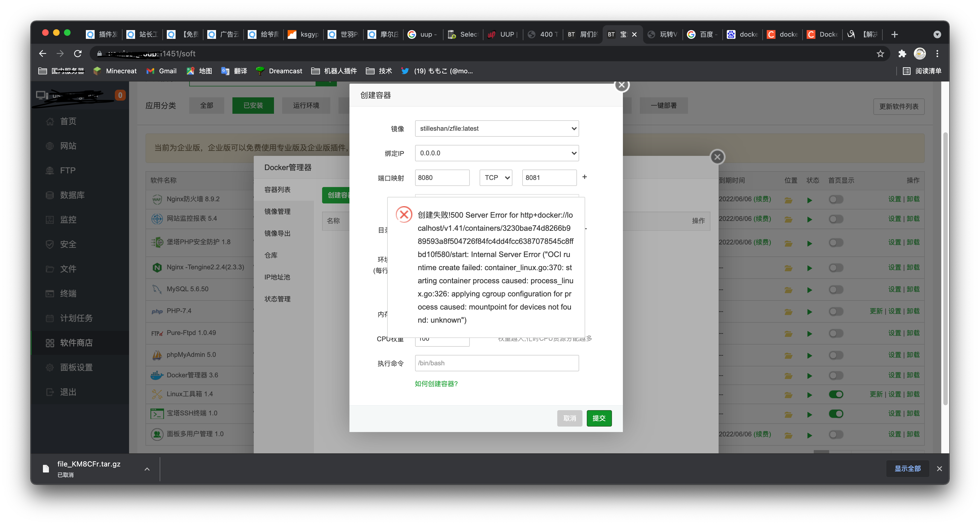Open 软件商店 in the sidebar
Screen dimensions: 980x525
point(76,343)
